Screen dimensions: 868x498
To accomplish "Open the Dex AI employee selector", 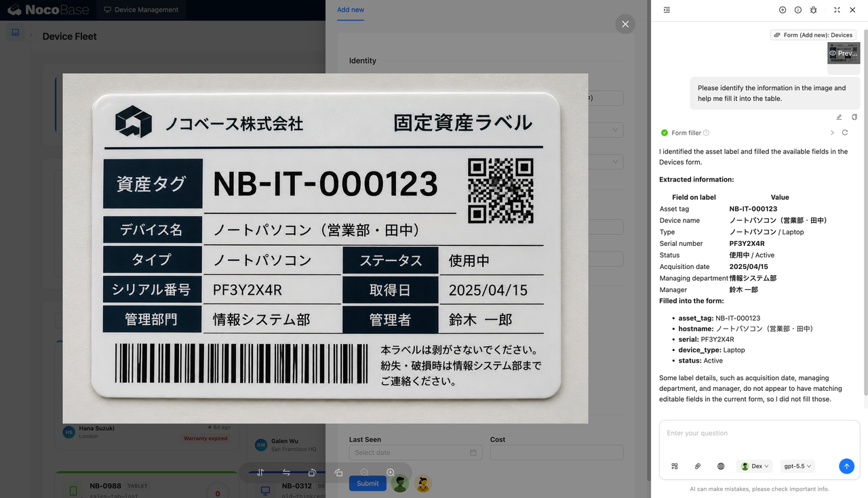I will click(755, 466).
